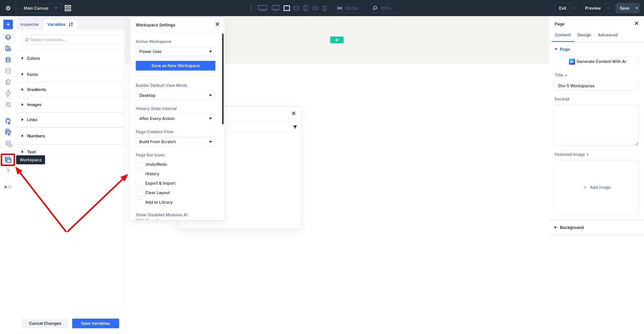Open the Active Workspace Power User dropdown

coord(175,52)
